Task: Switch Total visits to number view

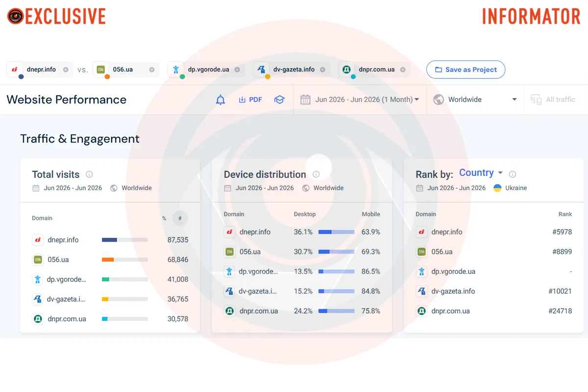Action: coord(180,218)
